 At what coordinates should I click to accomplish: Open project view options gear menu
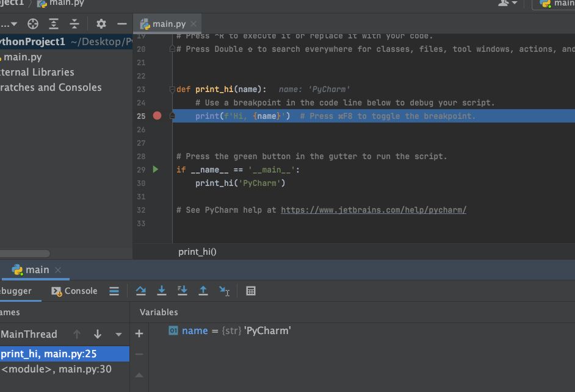tap(101, 24)
